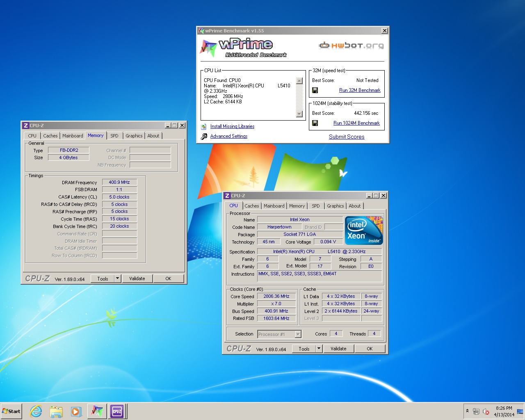This screenshot has width=525, height=420.
Task: Click the Show desktop tray icon
Action: pos(520,411)
